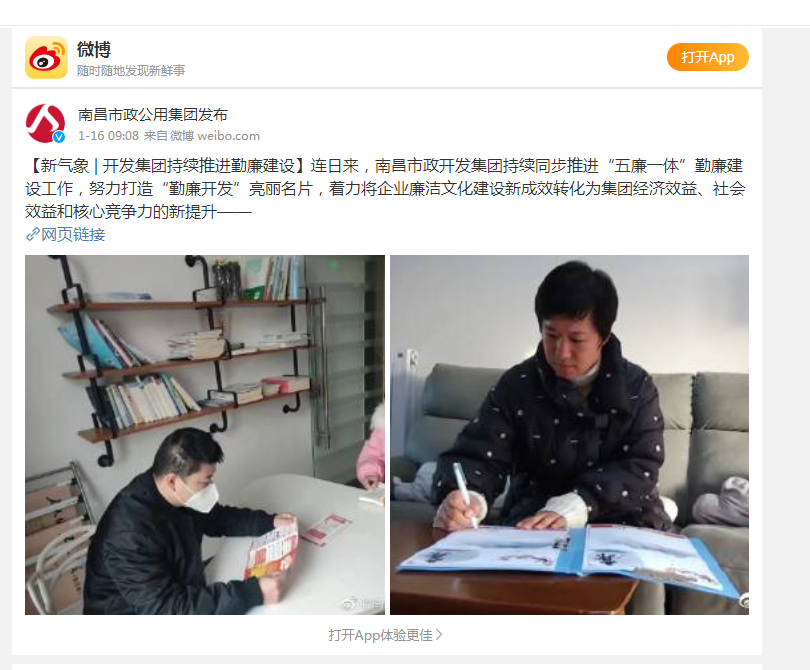Click the chain link icon before 网页链接
The height and width of the screenshot is (670, 810).
point(33,235)
